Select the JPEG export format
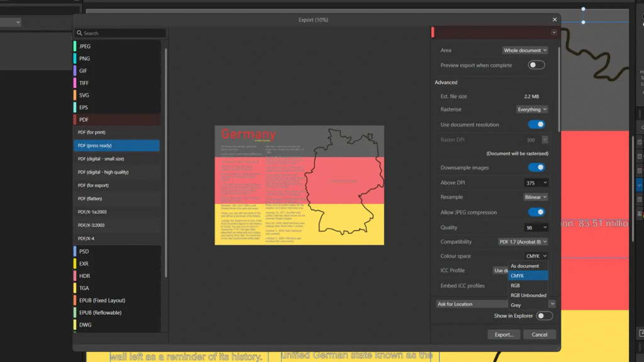 point(85,47)
